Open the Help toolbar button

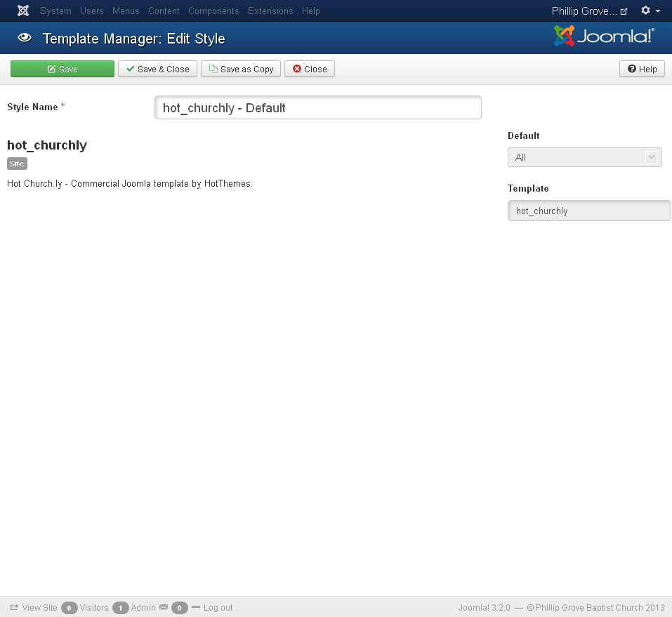pyautogui.click(x=642, y=69)
